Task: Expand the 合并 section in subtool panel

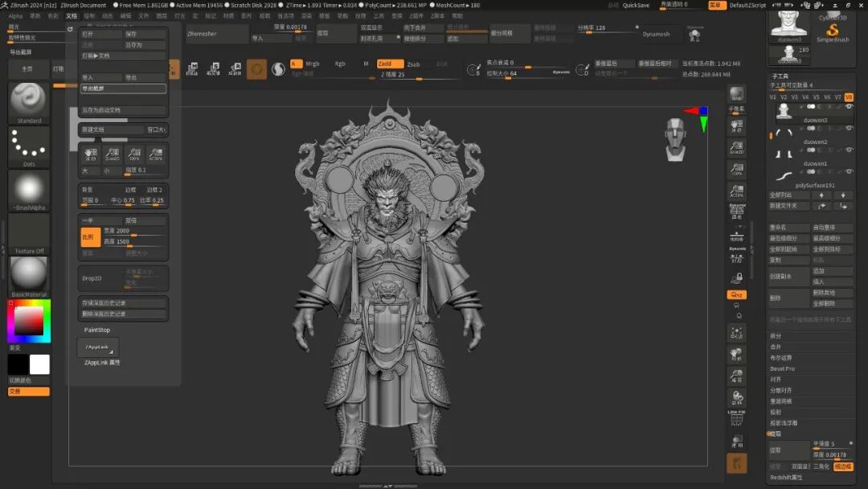Action: (x=776, y=347)
